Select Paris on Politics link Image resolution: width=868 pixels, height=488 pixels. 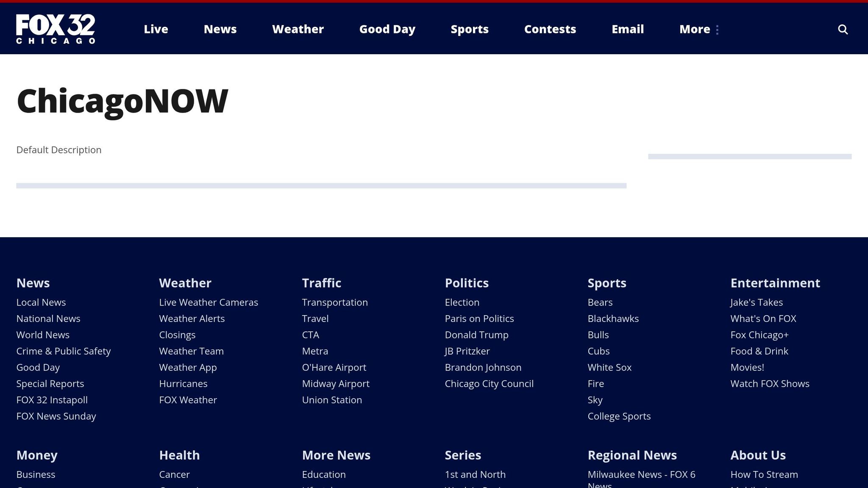click(479, 319)
